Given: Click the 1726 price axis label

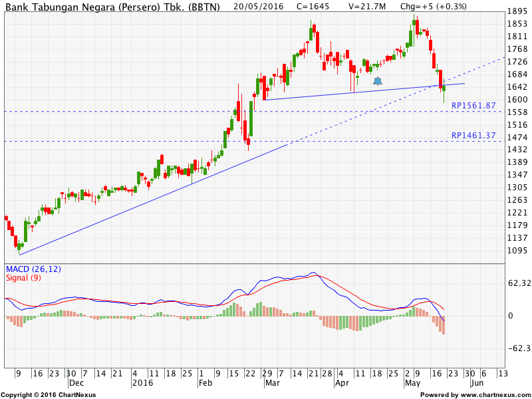Looking at the screenshot, I should pyautogui.click(x=517, y=61).
